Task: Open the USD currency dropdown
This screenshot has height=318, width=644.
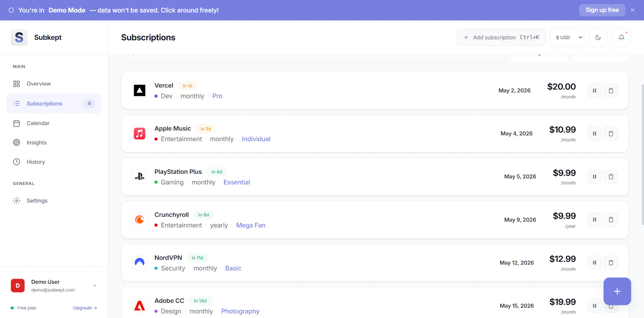Action: click(567, 37)
